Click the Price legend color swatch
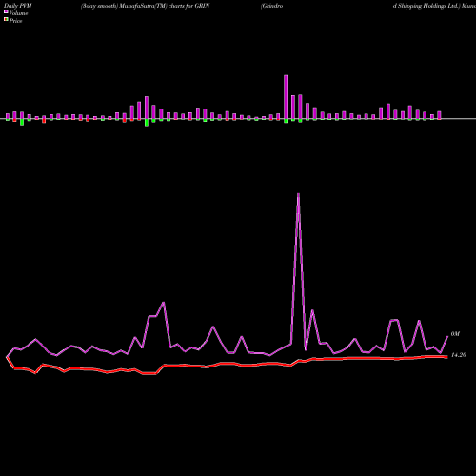Viewport: 476px width, 476px height. (6, 20)
